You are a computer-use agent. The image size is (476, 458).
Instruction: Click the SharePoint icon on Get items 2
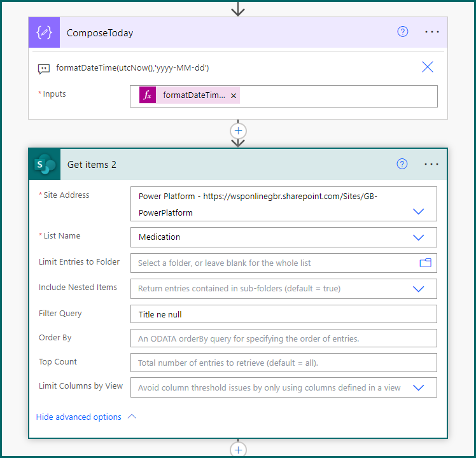[45, 164]
